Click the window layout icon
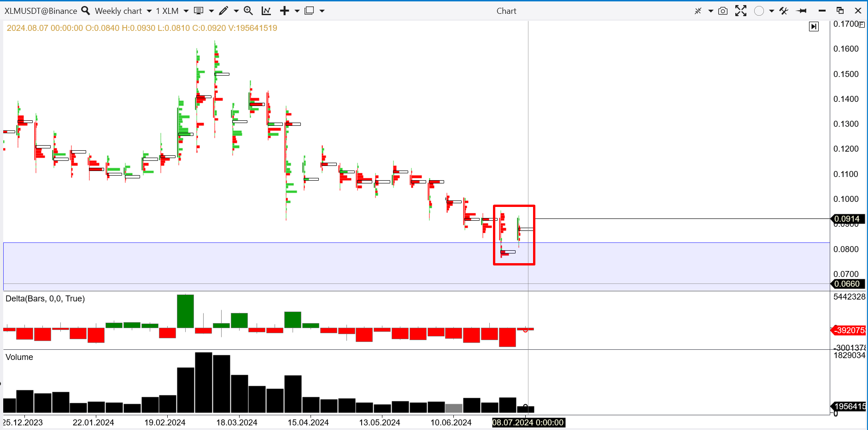Image resolution: width=868 pixels, height=430 pixels. [310, 11]
